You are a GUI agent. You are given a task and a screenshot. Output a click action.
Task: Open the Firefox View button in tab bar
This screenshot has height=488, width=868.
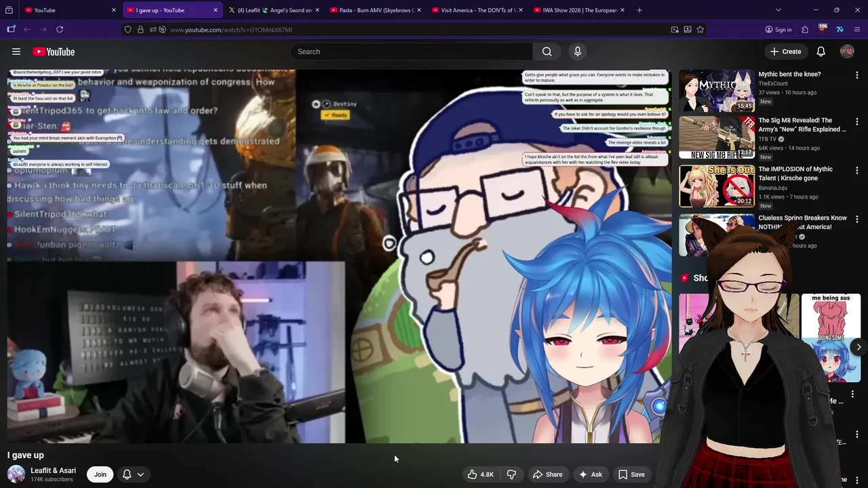tap(9, 10)
